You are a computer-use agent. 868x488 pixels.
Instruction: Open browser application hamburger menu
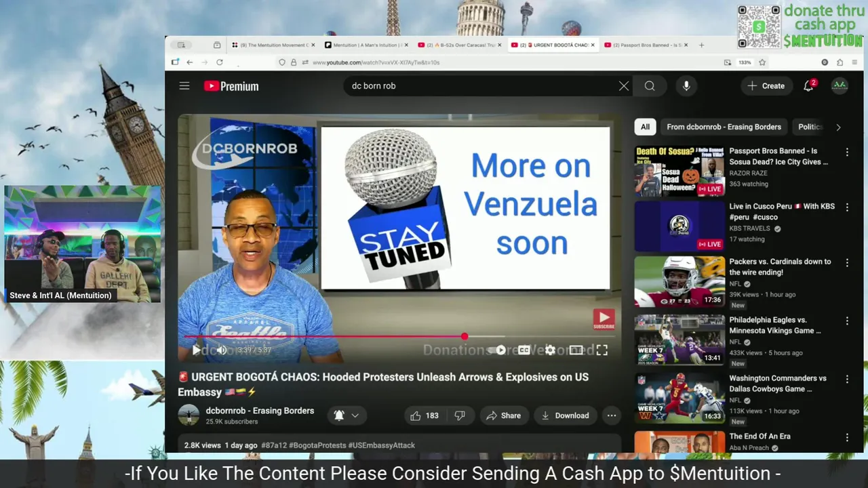(854, 62)
